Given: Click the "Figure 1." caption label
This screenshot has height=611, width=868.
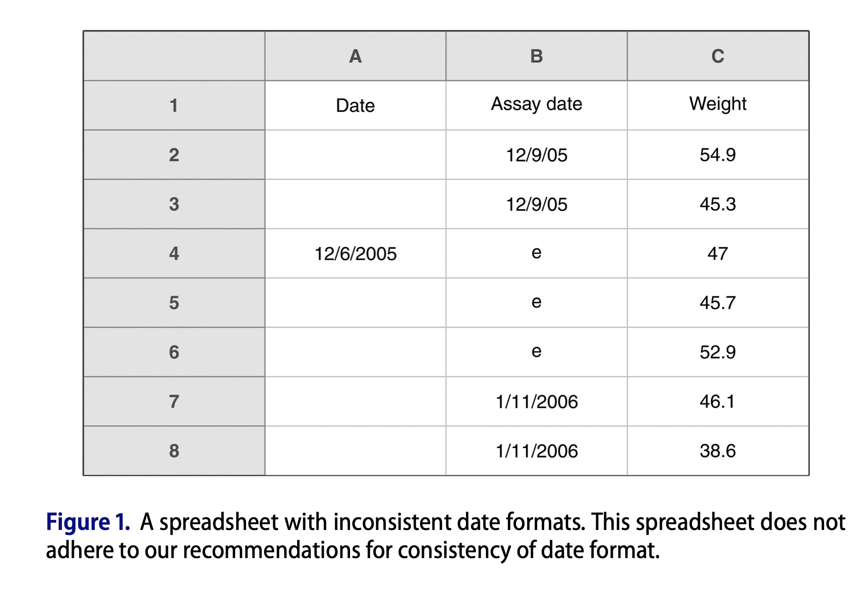Looking at the screenshot, I should click(88, 522).
